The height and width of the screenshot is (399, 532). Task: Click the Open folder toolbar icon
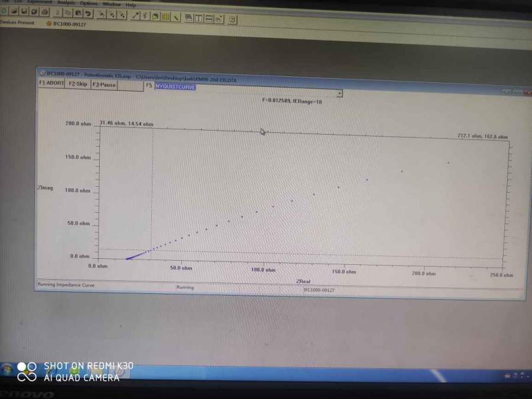[14, 11]
